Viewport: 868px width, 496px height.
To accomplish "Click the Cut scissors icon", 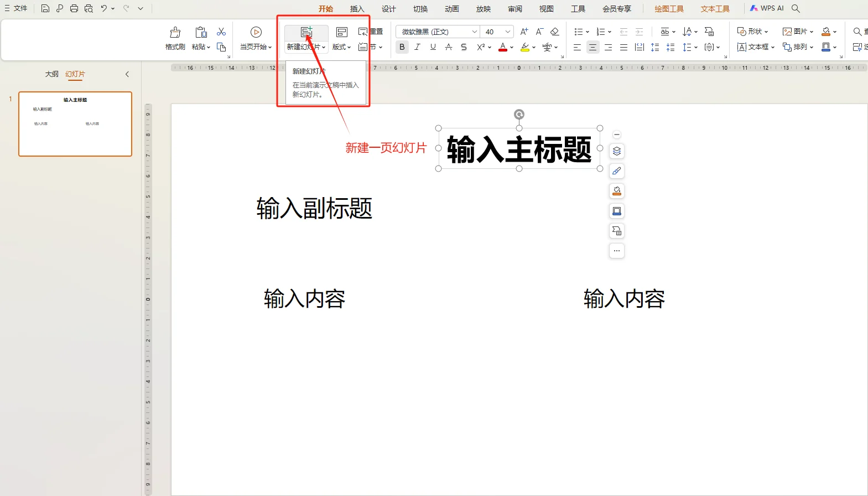I will pyautogui.click(x=221, y=32).
